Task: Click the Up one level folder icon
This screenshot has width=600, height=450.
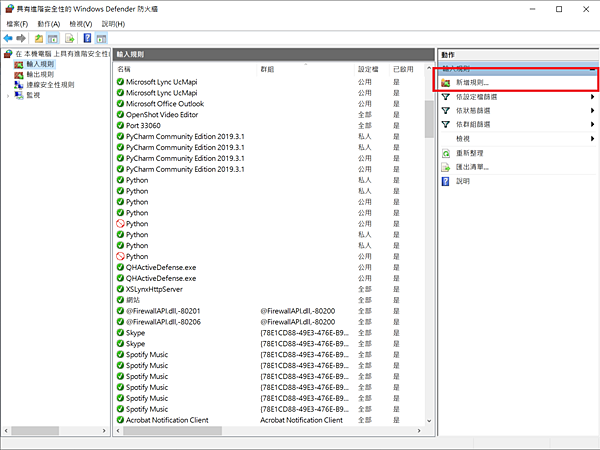Action: [39, 38]
